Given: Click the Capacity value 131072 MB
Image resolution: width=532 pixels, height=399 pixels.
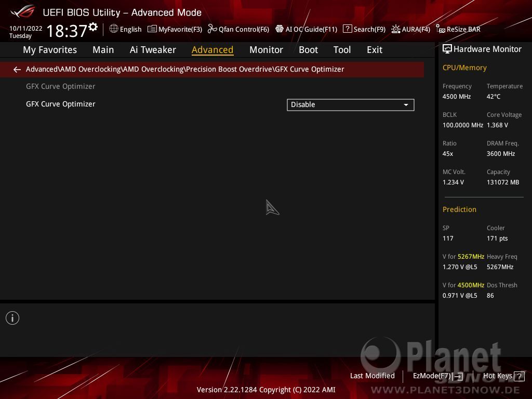Looking at the screenshot, I should pos(503,182).
